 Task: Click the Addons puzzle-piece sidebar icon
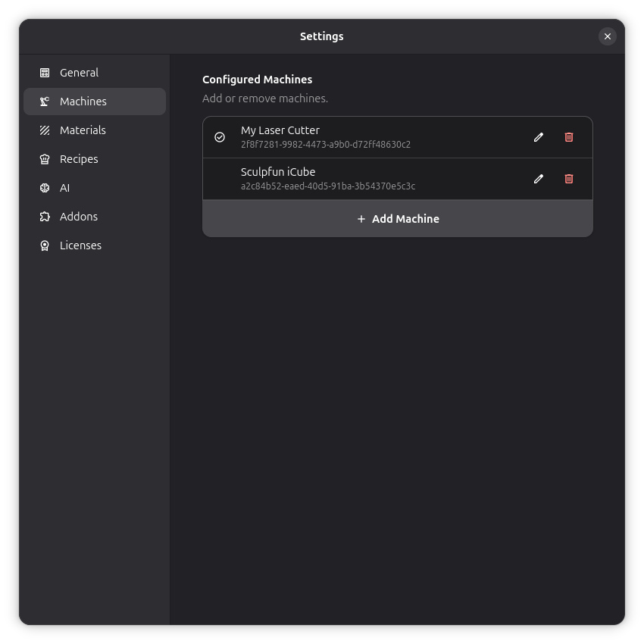tap(45, 217)
